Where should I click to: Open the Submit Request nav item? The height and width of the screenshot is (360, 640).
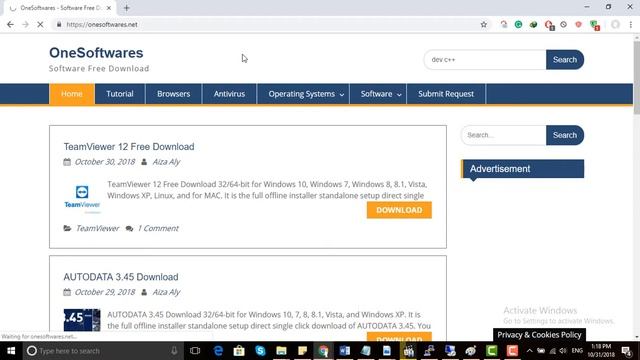(x=446, y=94)
